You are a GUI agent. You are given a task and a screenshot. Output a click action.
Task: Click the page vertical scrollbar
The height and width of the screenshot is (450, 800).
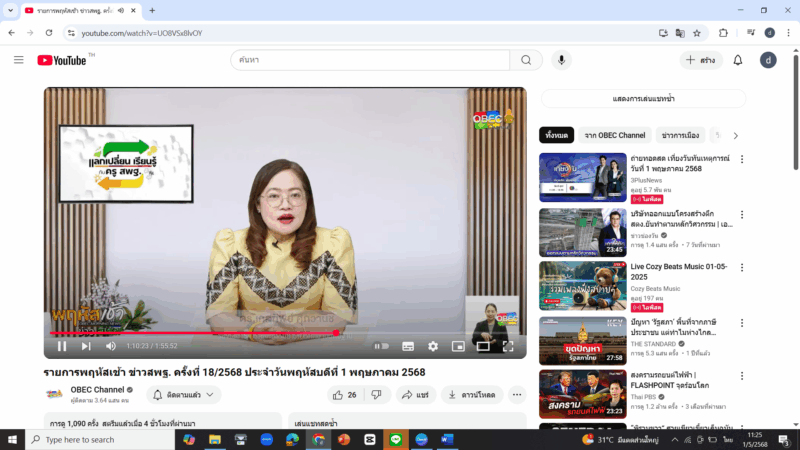[x=795, y=110]
